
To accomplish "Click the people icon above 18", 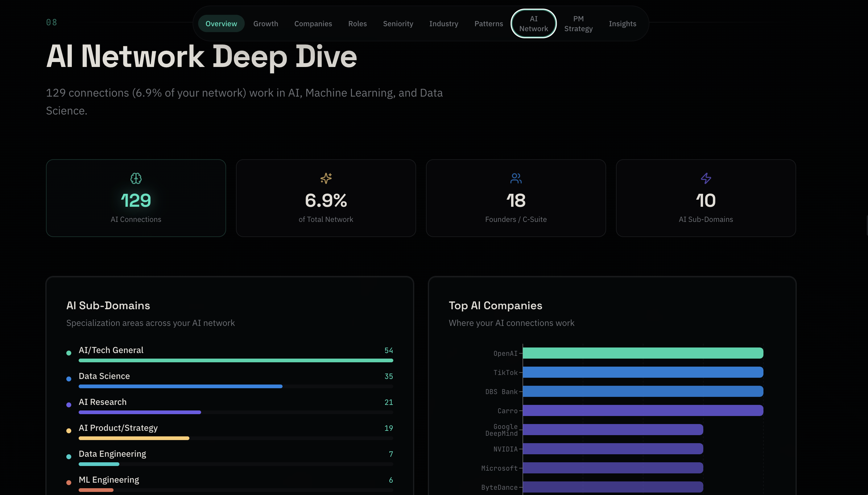I will (x=516, y=178).
